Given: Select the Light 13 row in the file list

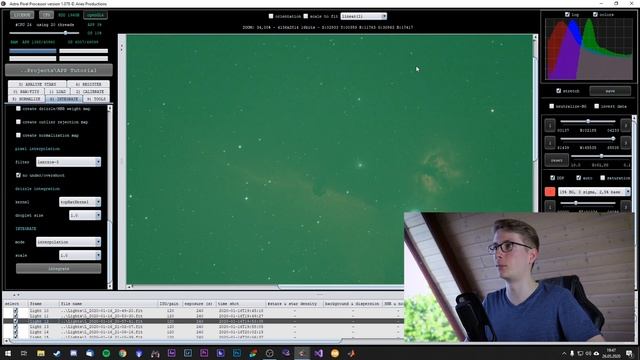Looking at the screenshot, I should coord(203,327).
